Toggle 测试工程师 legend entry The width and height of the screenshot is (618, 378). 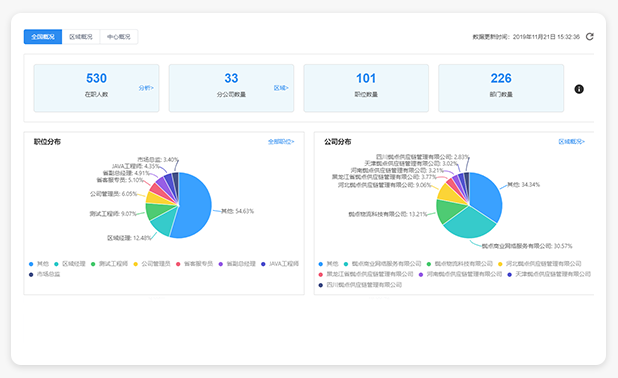[109, 264]
